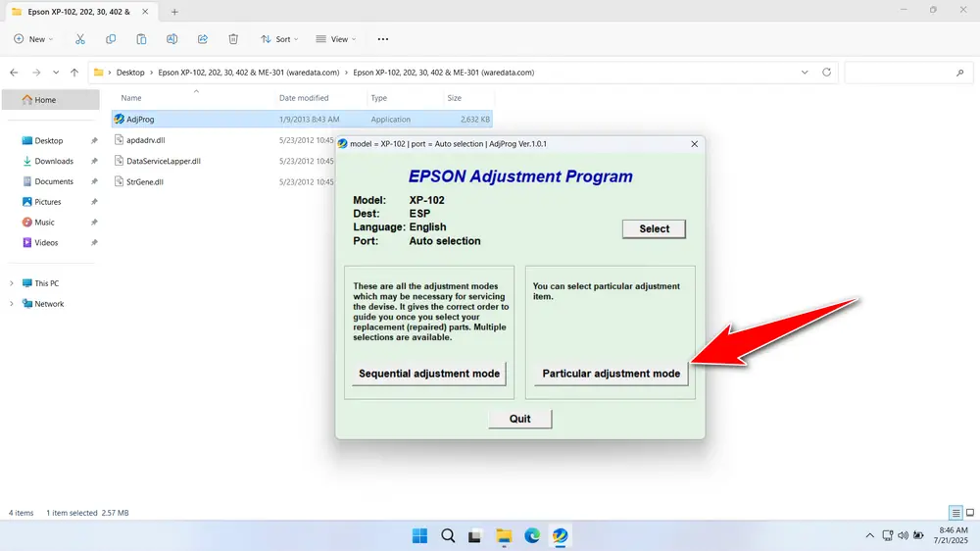Open the New item menu in Explorer
This screenshot has width=980, height=551.
pyautogui.click(x=33, y=39)
